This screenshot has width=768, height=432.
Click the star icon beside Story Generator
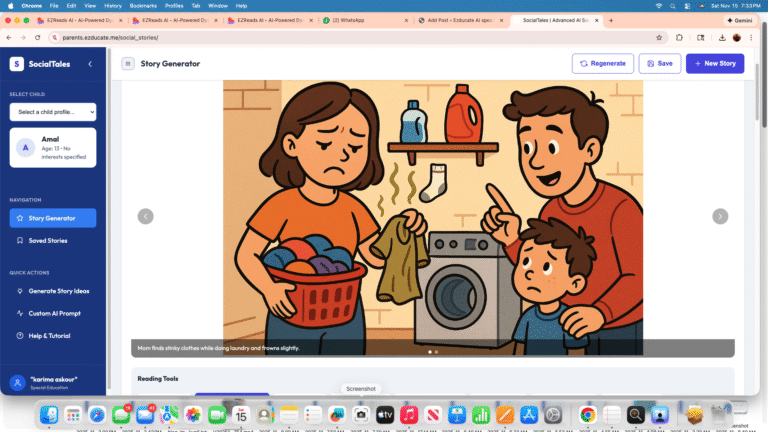pyautogui.click(x=20, y=218)
